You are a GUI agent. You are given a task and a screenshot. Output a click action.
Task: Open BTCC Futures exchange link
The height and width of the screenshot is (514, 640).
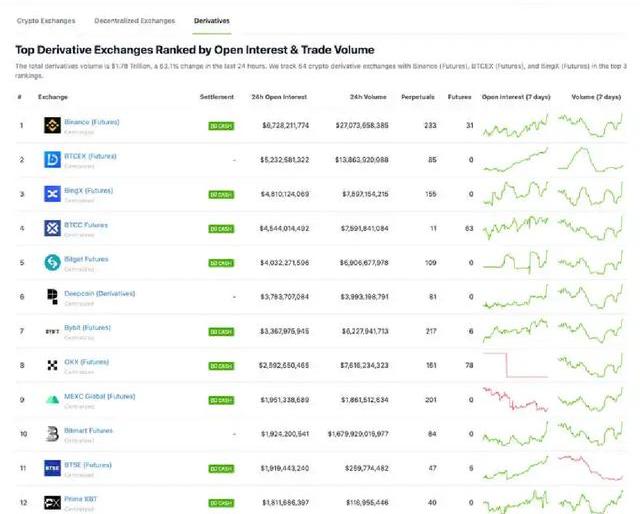click(86, 225)
